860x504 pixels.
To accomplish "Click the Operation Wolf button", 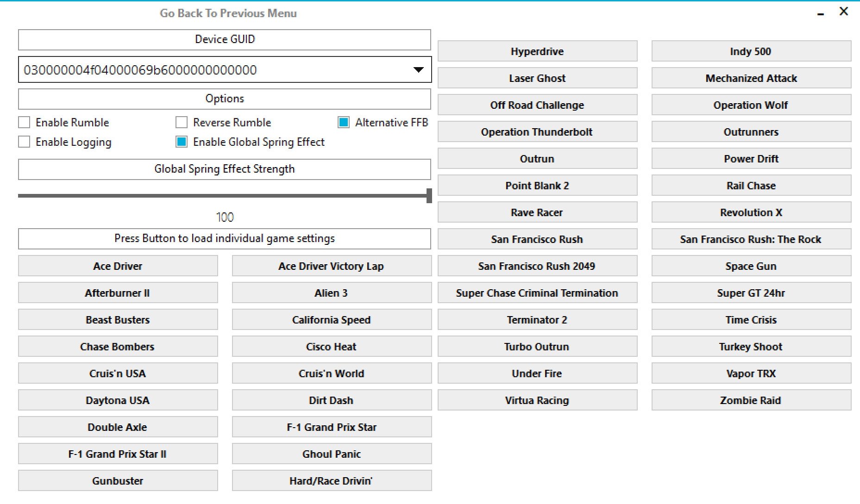I will [x=751, y=105].
